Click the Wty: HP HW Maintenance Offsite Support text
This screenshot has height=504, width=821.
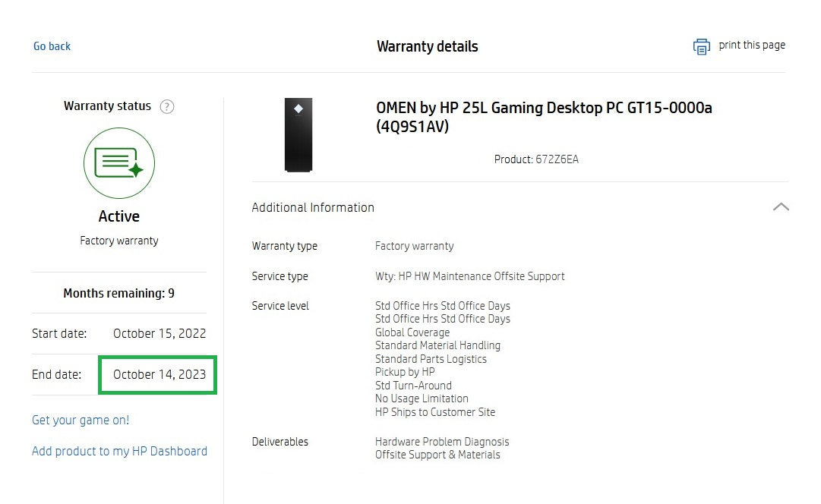[469, 276]
